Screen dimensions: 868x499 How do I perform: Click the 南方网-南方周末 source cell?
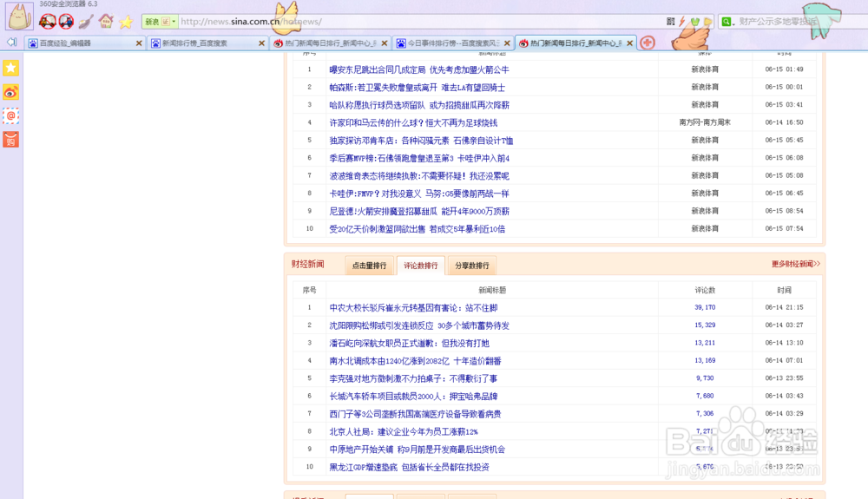click(x=705, y=122)
